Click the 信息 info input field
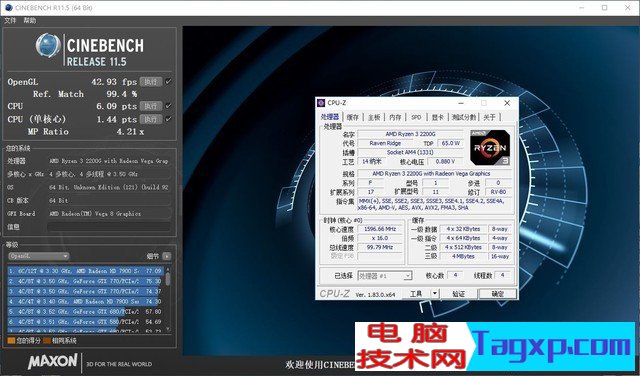 click(109, 227)
